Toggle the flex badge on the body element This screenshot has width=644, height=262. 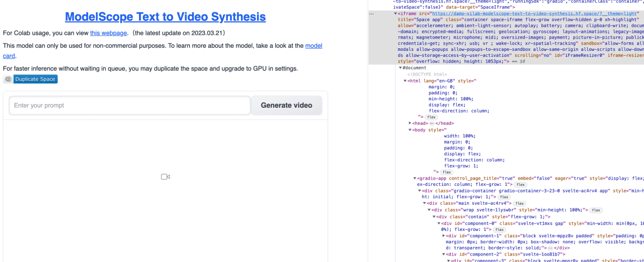tap(447, 172)
